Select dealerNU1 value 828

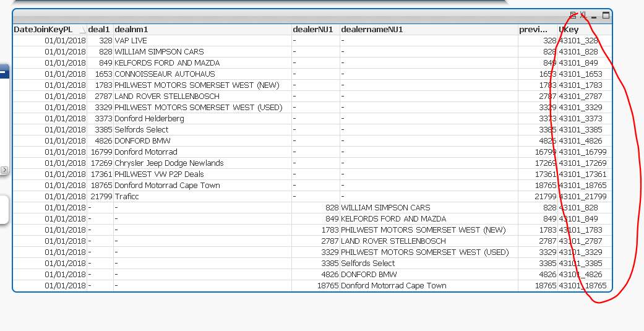tap(332, 207)
